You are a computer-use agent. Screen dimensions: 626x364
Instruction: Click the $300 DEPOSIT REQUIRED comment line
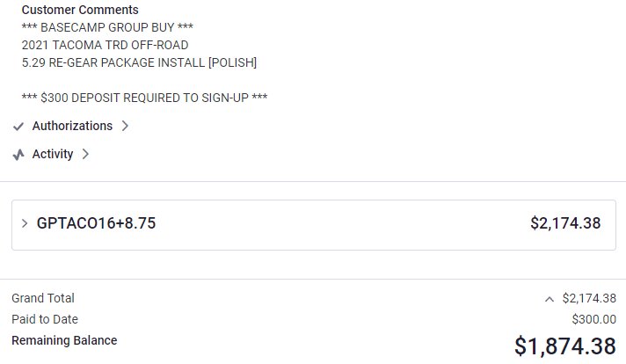click(144, 98)
